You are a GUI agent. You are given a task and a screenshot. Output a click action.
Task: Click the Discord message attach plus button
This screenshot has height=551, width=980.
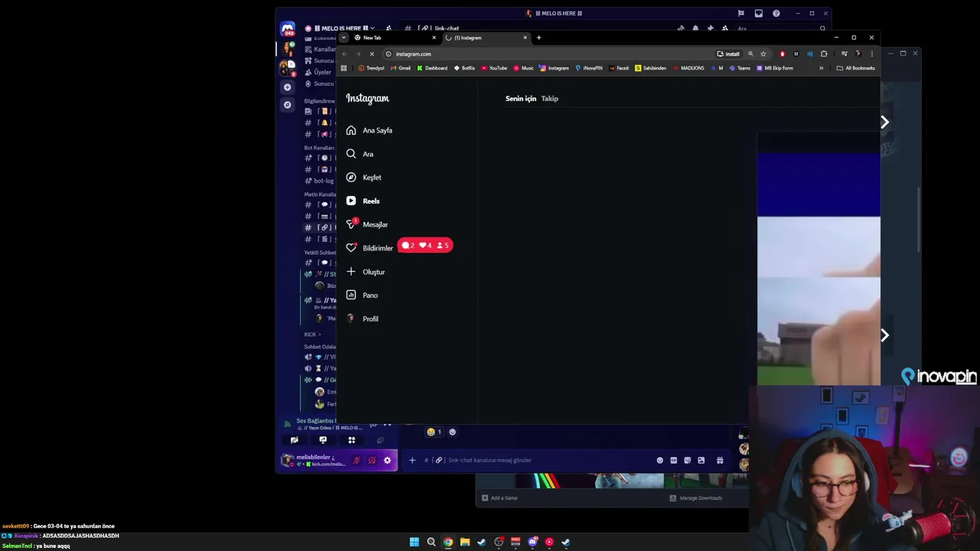pos(412,460)
